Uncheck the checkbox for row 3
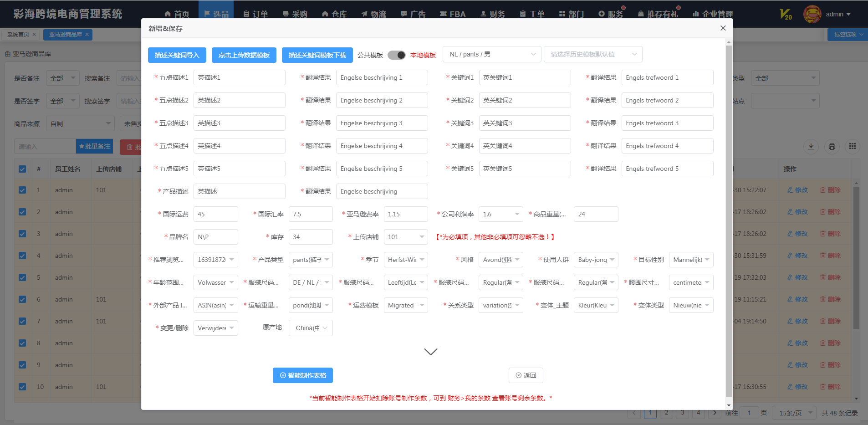This screenshot has height=425, width=868. (x=22, y=234)
